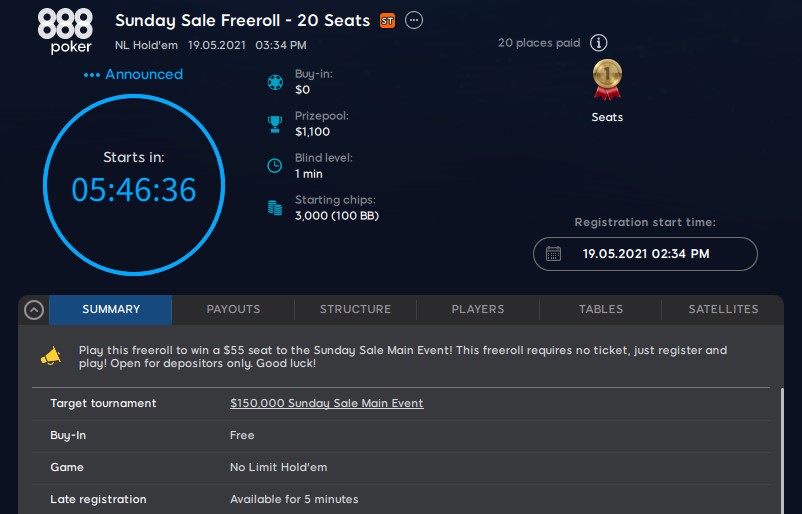Click the Blind level clock icon
This screenshot has height=514, width=802.
point(275,166)
